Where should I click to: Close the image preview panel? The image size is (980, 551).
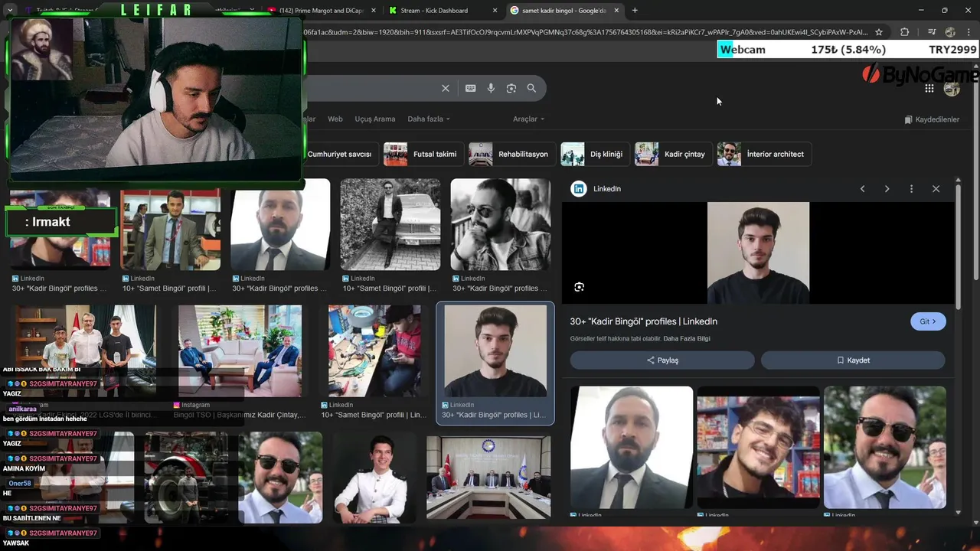(936, 189)
